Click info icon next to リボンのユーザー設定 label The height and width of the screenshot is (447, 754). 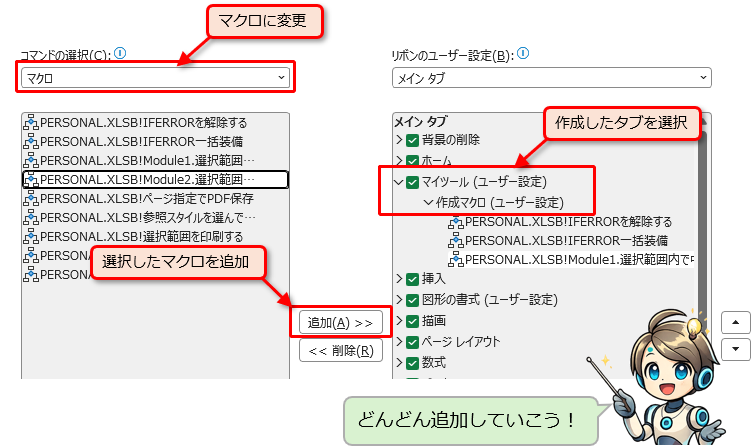coord(523,54)
